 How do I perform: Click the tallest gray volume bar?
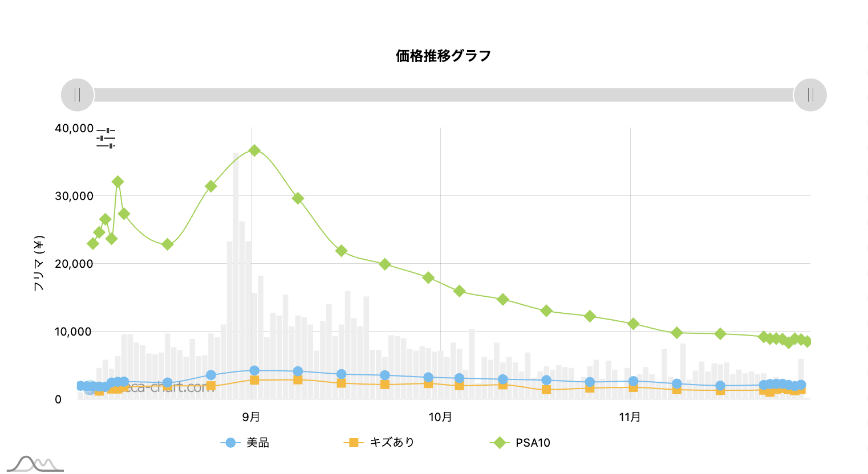coord(236,276)
